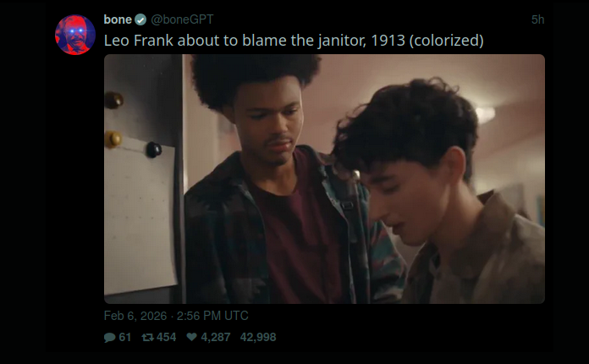Click the black pushpin in the image
The image size is (589, 364).
click(154, 150)
